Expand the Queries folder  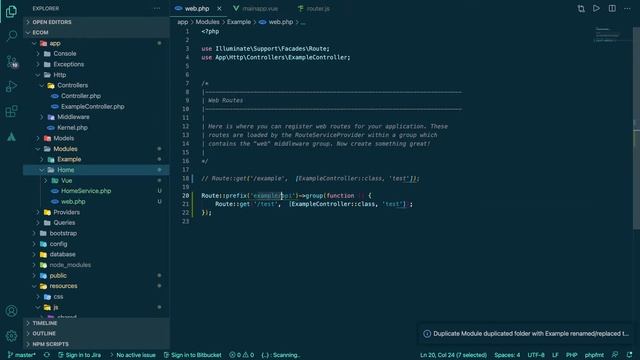pyautogui.click(x=96, y=223)
